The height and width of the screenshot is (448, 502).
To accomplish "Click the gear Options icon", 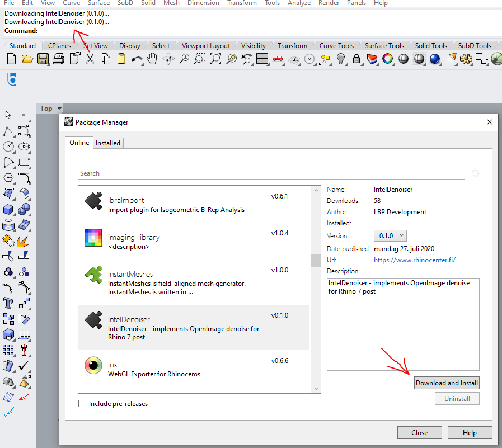I will (x=466, y=59).
